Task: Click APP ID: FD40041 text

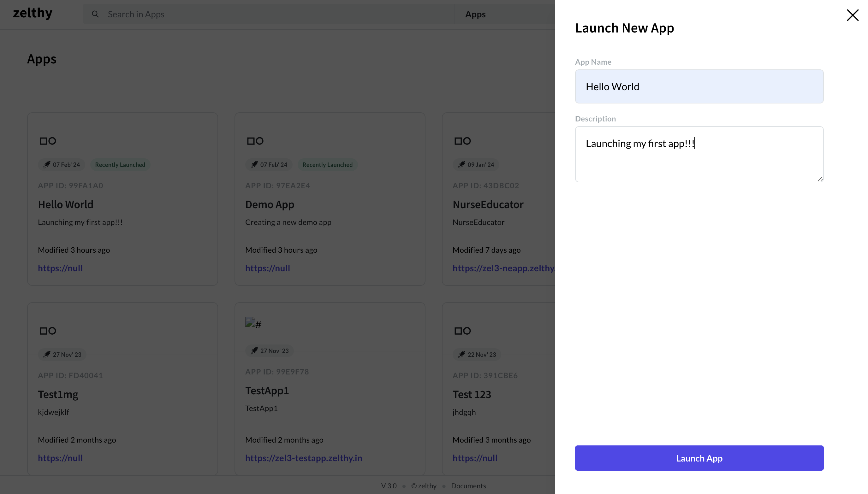Action: tap(70, 376)
